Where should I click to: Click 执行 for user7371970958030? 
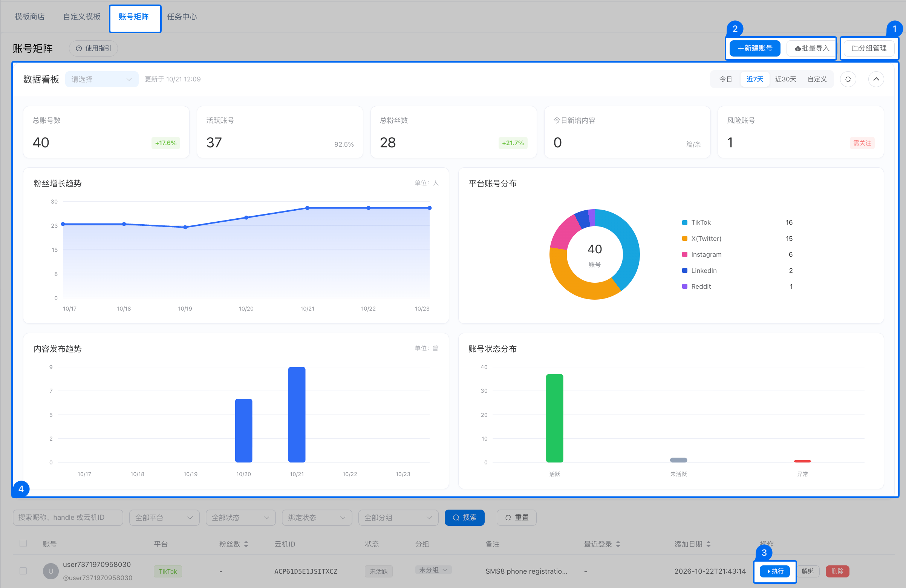point(775,571)
